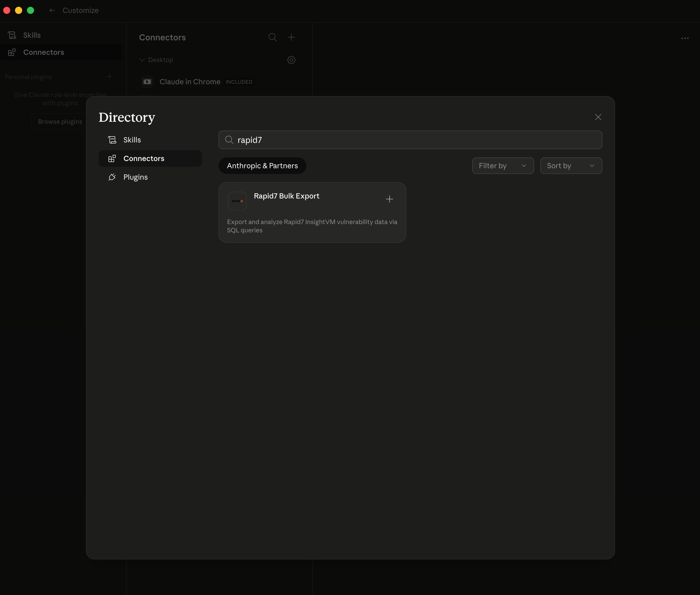Click the Claude in Chrome icon
This screenshot has height=595, width=700.
click(x=147, y=82)
